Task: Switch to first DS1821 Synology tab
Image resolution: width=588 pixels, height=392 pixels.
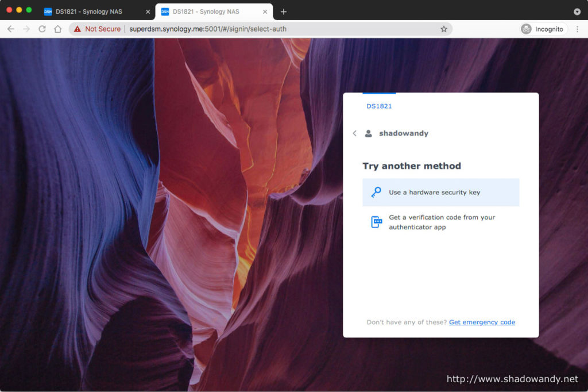Action: point(88,11)
